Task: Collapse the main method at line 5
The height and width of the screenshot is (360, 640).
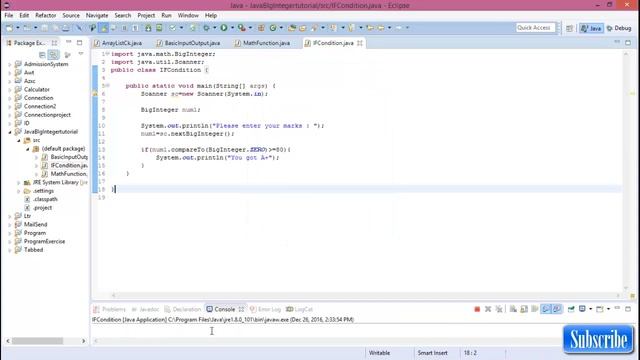Action: pos(107,86)
